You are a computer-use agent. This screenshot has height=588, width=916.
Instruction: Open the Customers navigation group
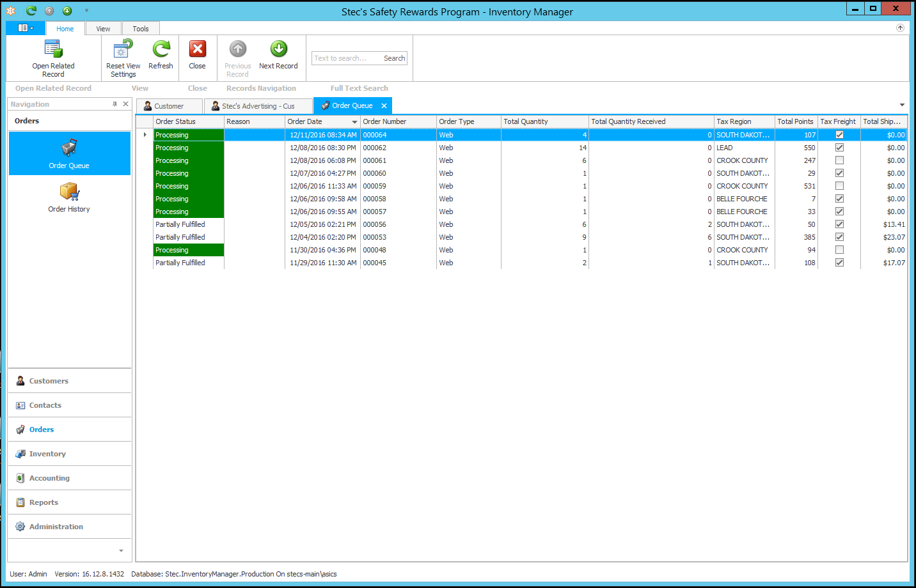click(x=70, y=381)
